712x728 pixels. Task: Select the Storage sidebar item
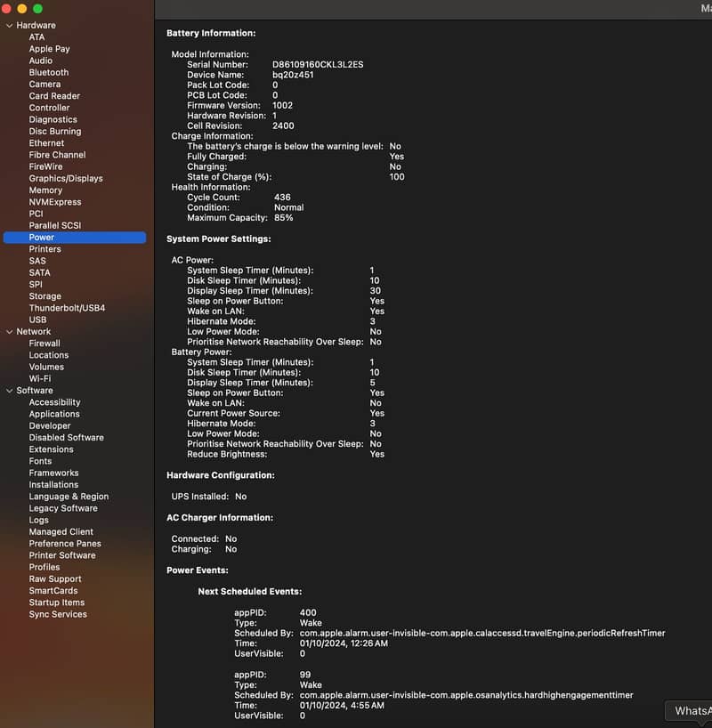44,296
